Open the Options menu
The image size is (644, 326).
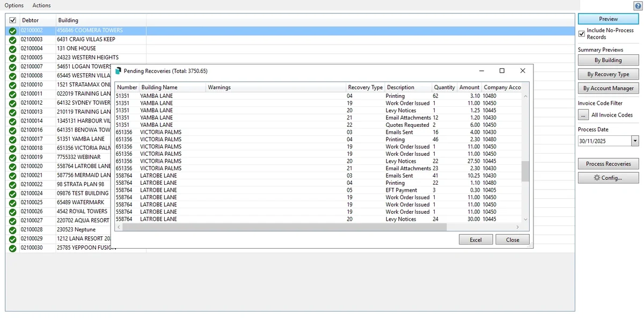pyautogui.click(x=14, y=5)
